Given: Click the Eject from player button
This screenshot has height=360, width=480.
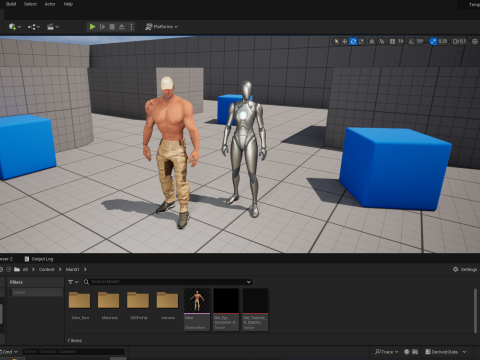Looking at the screenshot, I should [x=122, y=27].
